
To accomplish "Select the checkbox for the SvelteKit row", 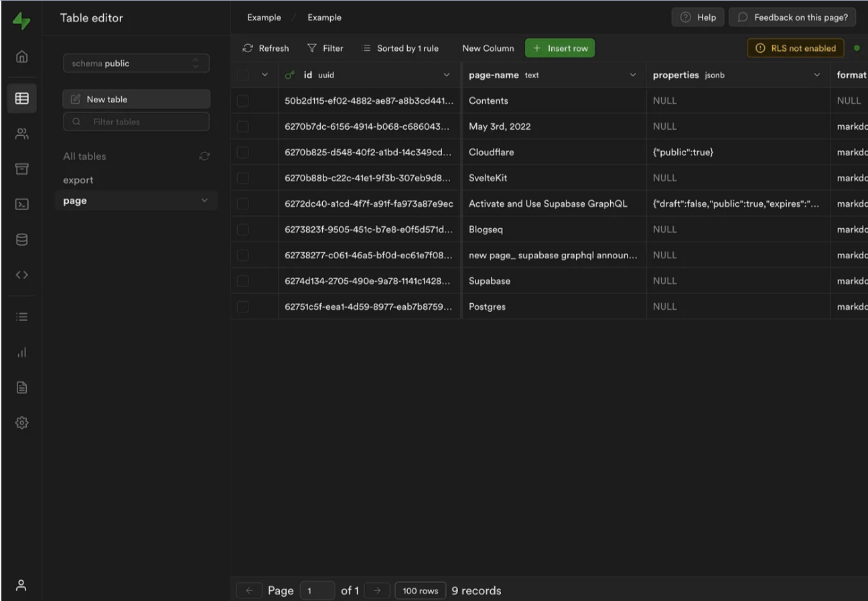I will tap(242, 178).
